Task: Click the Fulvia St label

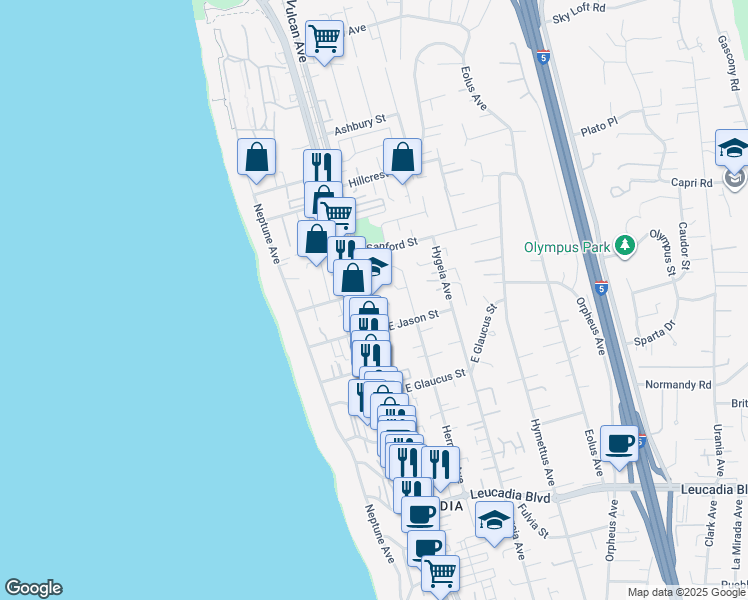Action: 533,521
